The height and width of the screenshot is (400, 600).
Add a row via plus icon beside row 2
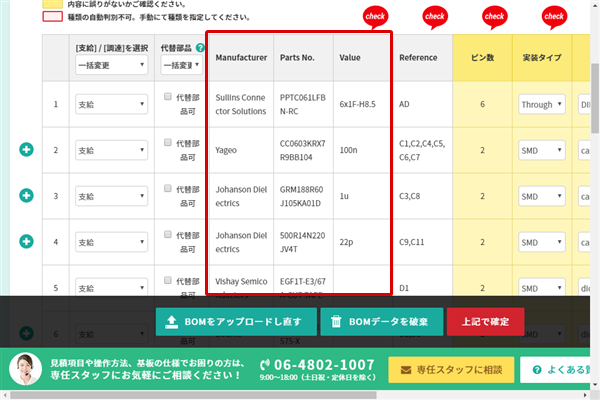26,150
